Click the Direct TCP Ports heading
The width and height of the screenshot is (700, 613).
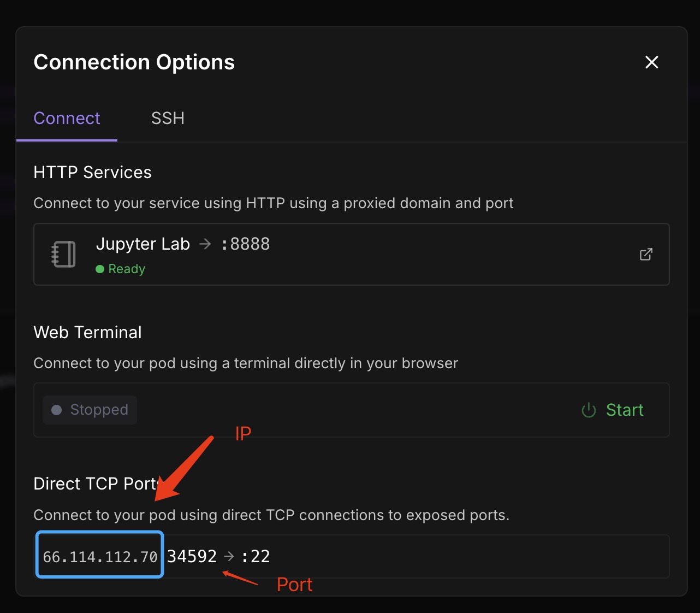tap(96, 484)
